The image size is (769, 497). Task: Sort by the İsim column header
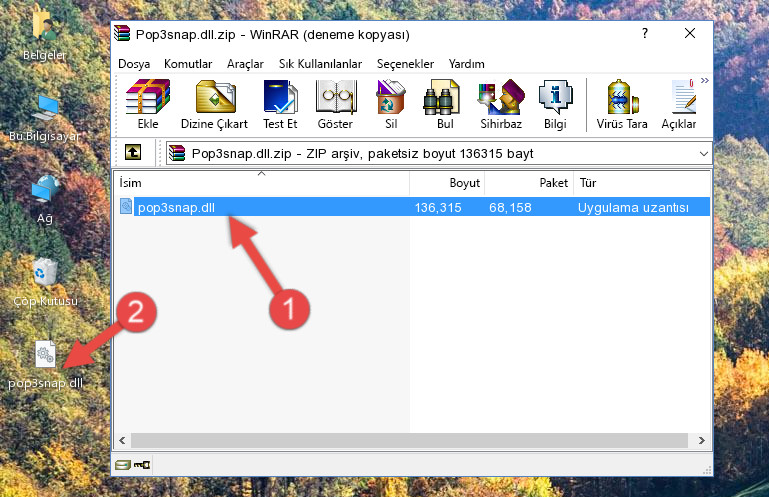coord(262,183)
